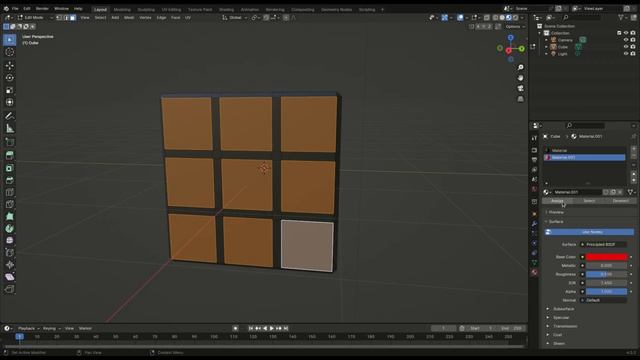Image resolution: width=640 pixels, height=360 pixels.
Task: Toggle Camera visibility eye in outliner
Action: (626, 40)
